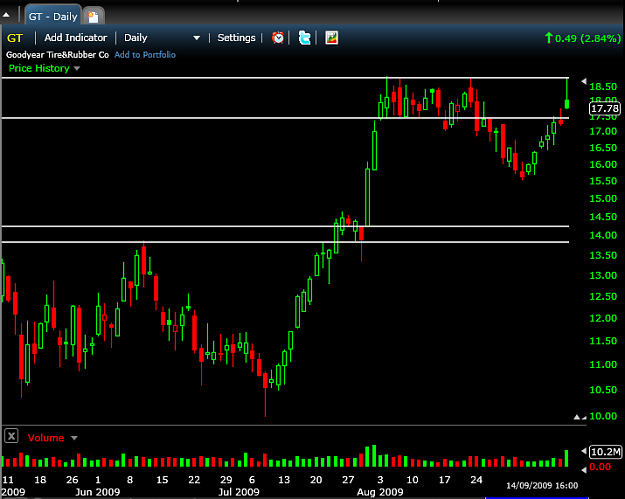Click the 18.50 price axis label

pos(603,87)
